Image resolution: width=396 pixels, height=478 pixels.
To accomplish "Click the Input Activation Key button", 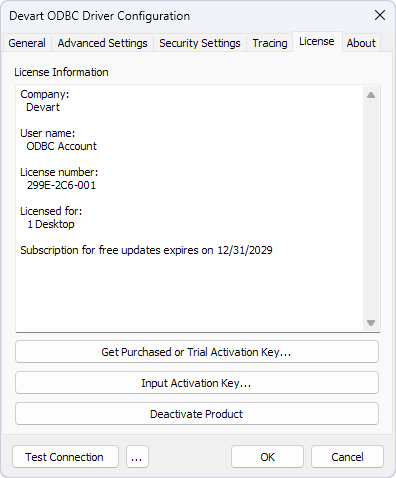I will 197,383.
